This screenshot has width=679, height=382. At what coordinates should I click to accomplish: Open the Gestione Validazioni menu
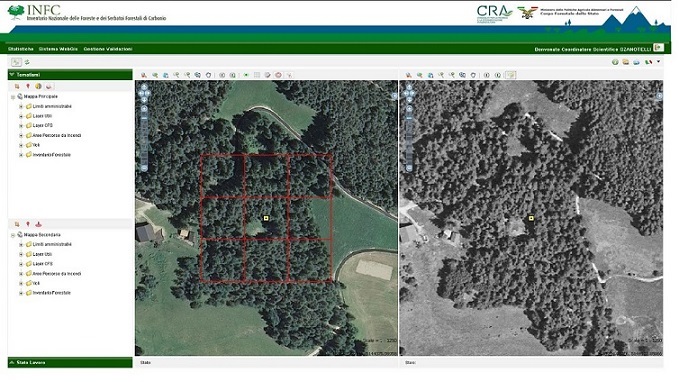(x=108, y=49)
